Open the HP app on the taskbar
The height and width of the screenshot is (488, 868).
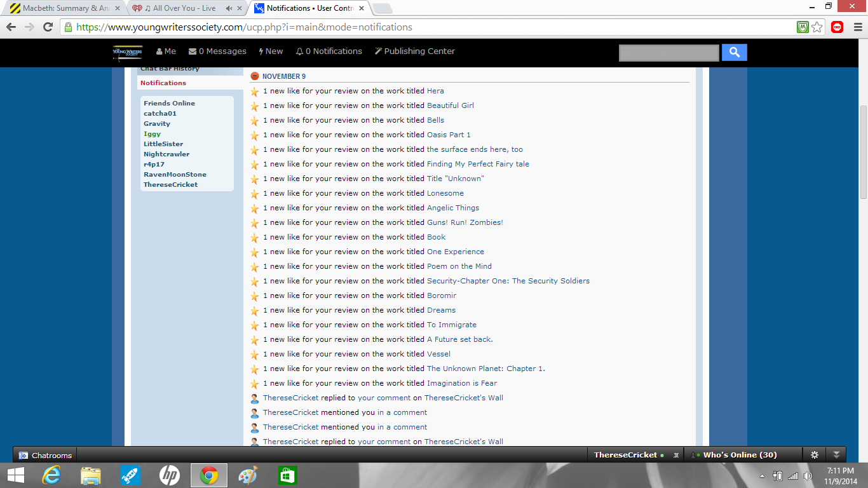[169, 475]
